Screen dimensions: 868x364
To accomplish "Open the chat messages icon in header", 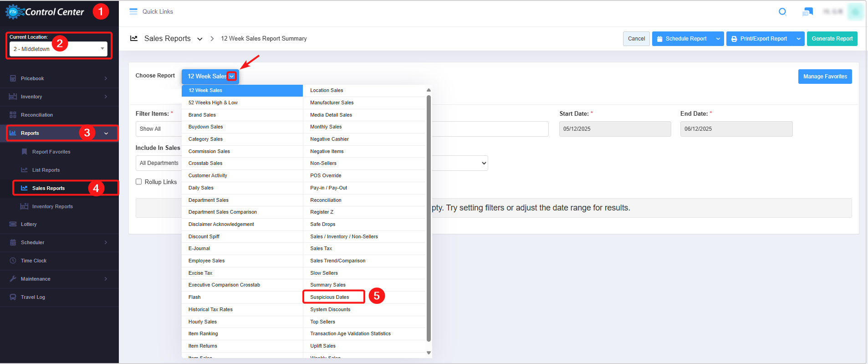I will tap(807, 12).
